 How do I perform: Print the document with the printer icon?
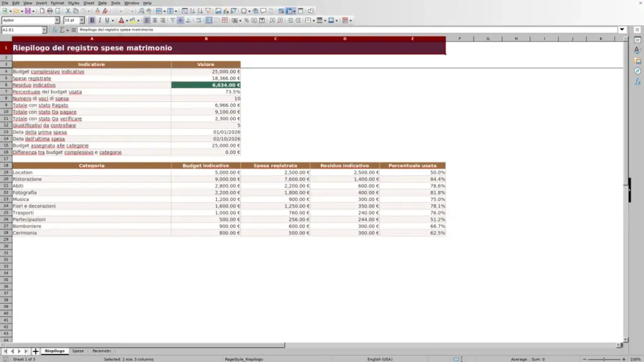point(50,11)
